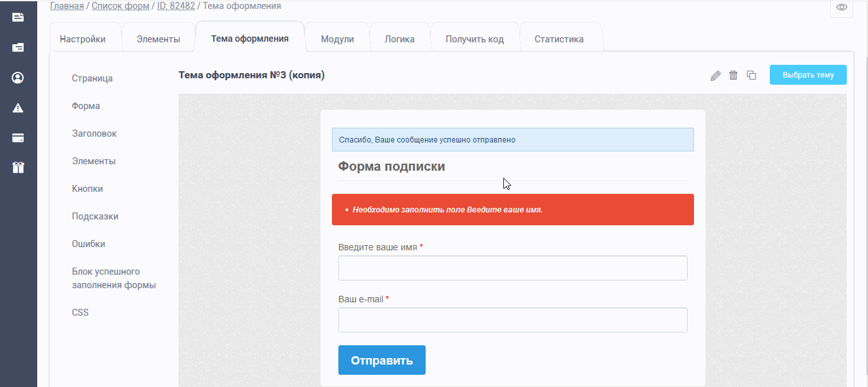This screenshot has height=387, width=868.
Task: Select the pencil edit icon for theme
Action: (715, 75)
